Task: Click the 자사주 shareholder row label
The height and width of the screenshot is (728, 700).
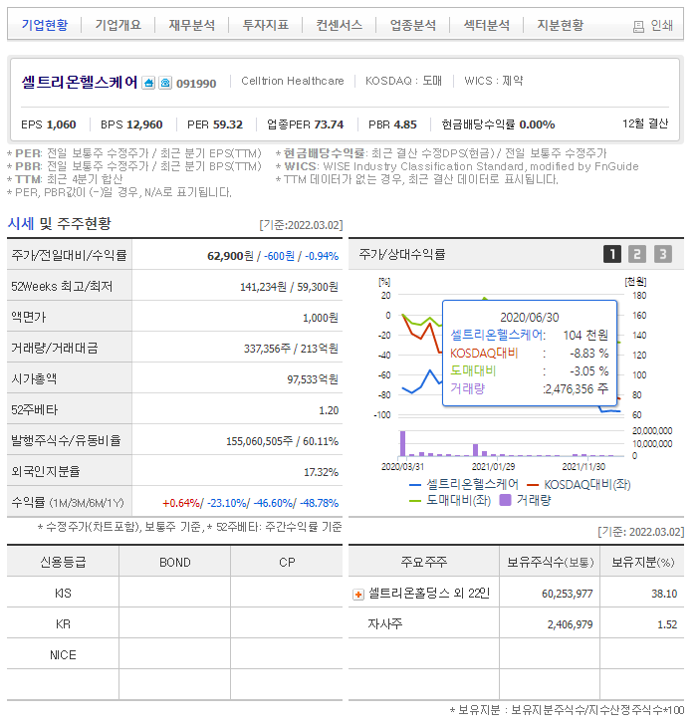Action: coord(384,624)
